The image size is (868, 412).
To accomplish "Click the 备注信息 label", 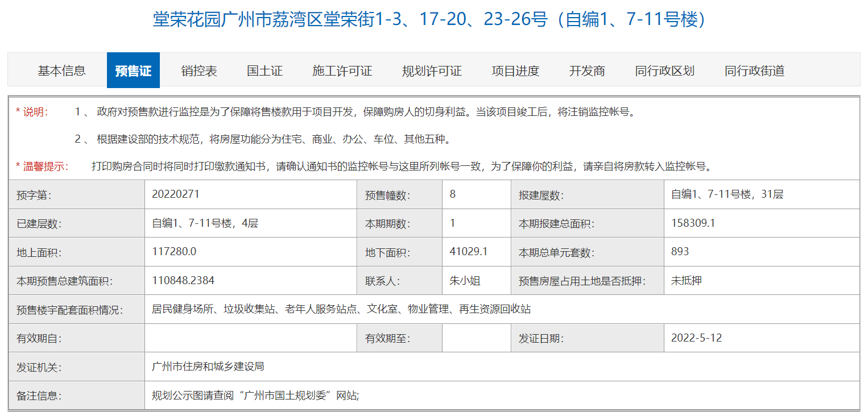I will (39, 396).
